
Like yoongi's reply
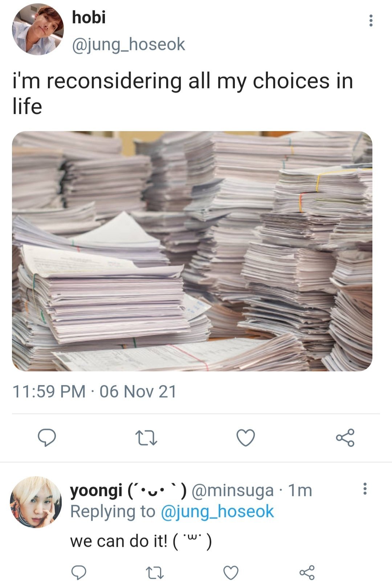point(230,573)
